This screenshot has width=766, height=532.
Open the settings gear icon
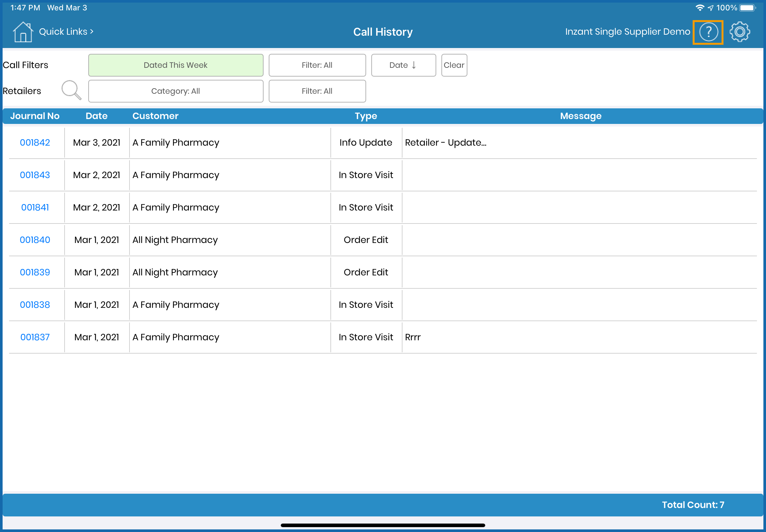(739, 32)
